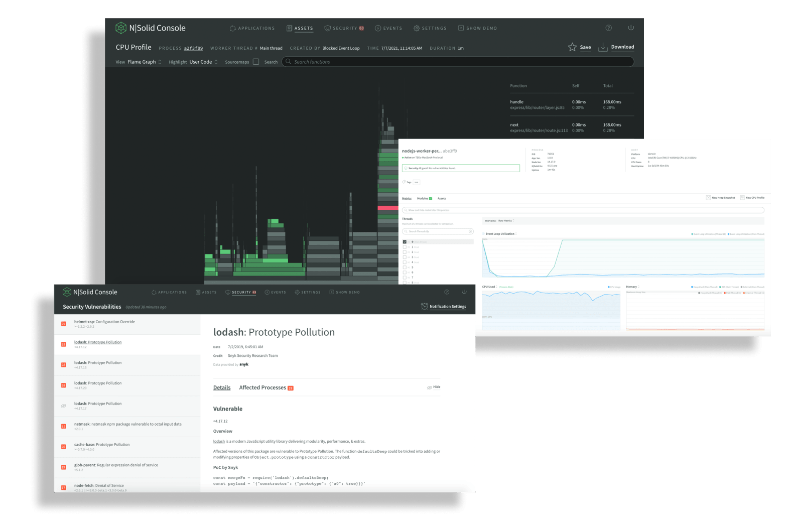Click the New Heap Snapshot icon in process window
Image resolution: width=792 pixels, height=532 pixels.
pos(708,198)
